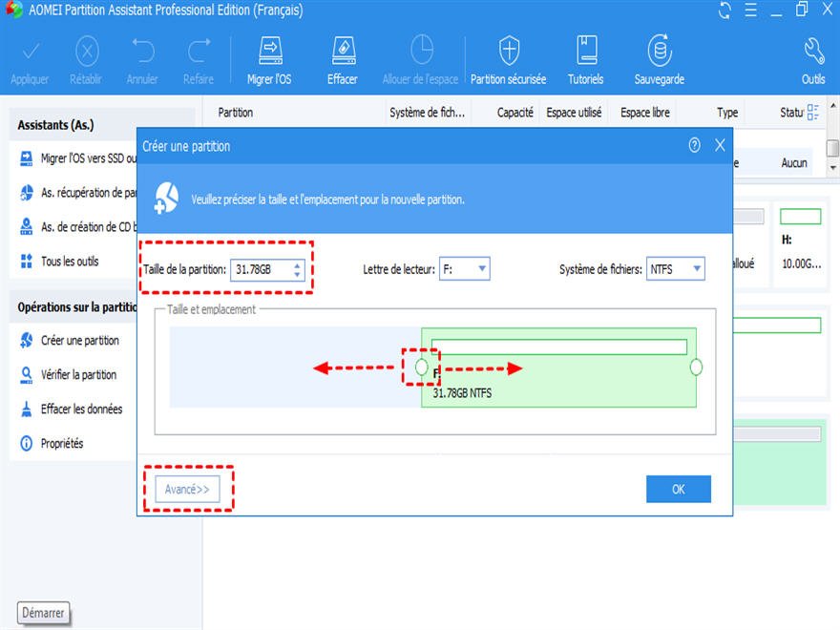The image size is (840, 630).
Task: Click the Appliquer checkmark icon
Action: coord(31,52)
